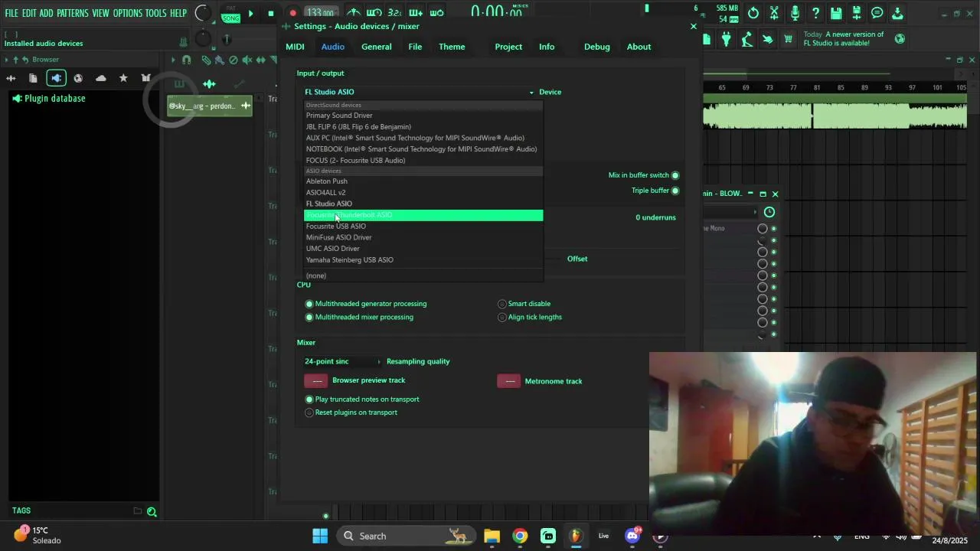Enable Align tick lengths option

[502, 317]
